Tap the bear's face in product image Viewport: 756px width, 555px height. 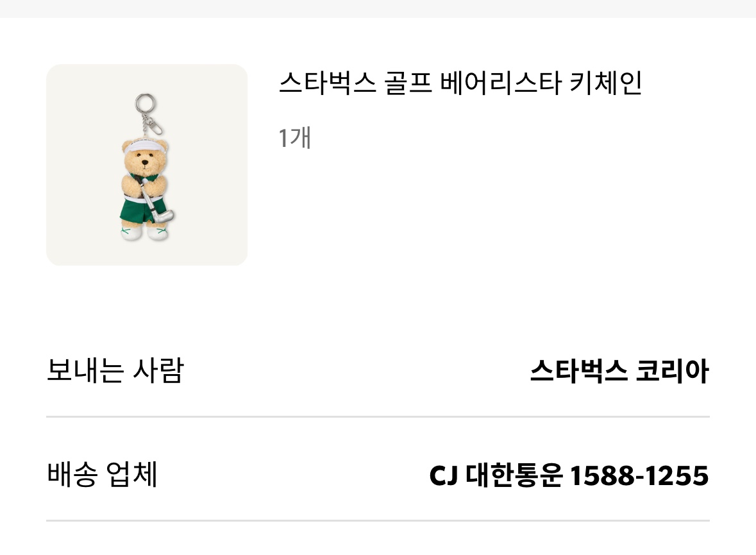click(145, 162)
